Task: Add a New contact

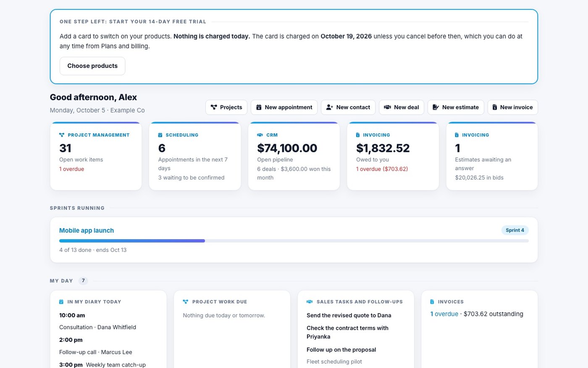Action: point(348,107)
